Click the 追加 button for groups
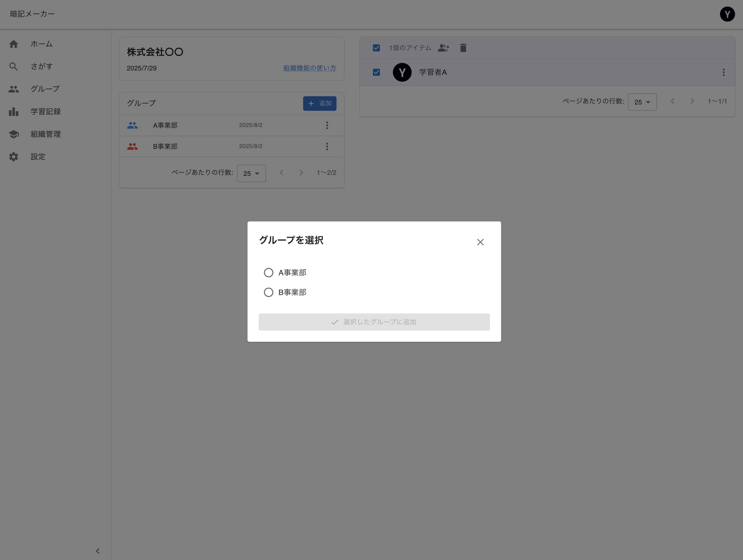The image size is (743, 560). (319, 104)
